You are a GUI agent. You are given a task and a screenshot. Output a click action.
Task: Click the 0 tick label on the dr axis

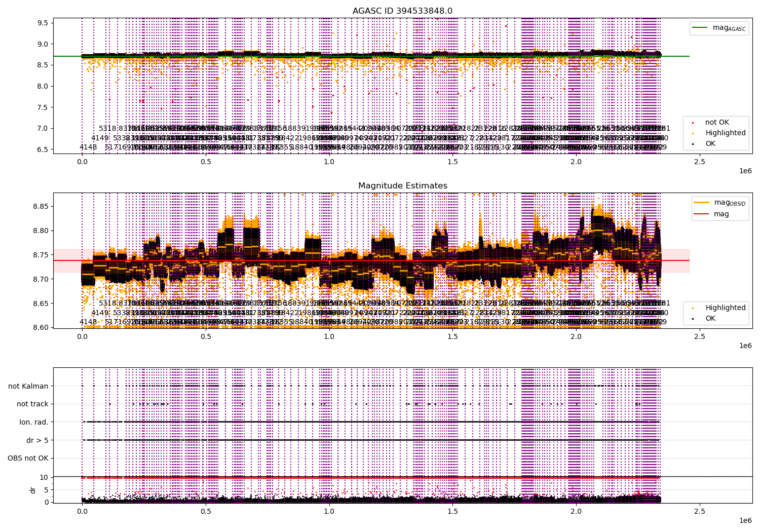point(46,502)
